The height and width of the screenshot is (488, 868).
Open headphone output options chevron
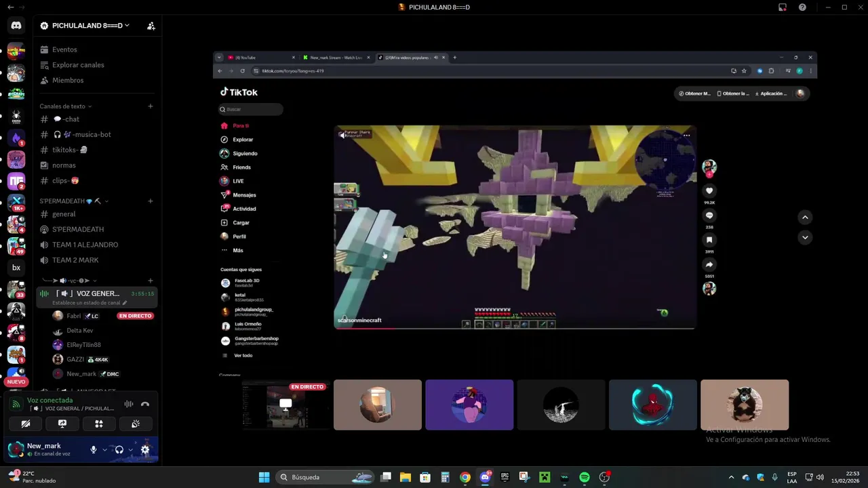130,449
